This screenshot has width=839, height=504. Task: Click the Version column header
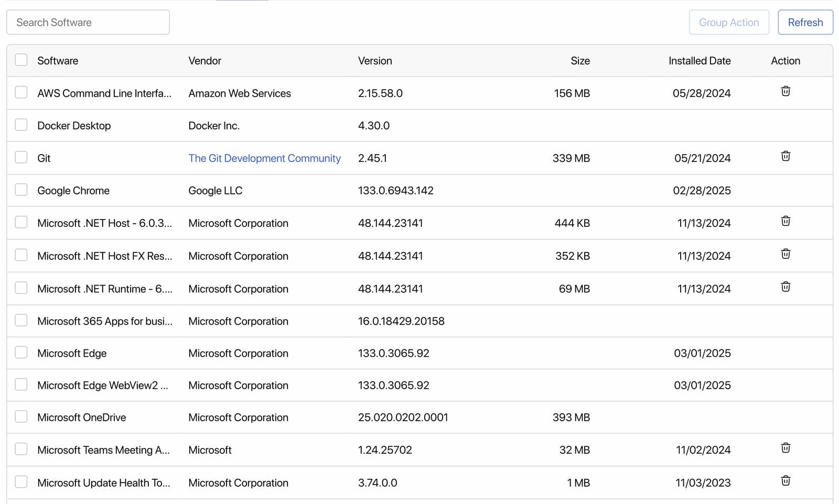(x=374, y=61)
